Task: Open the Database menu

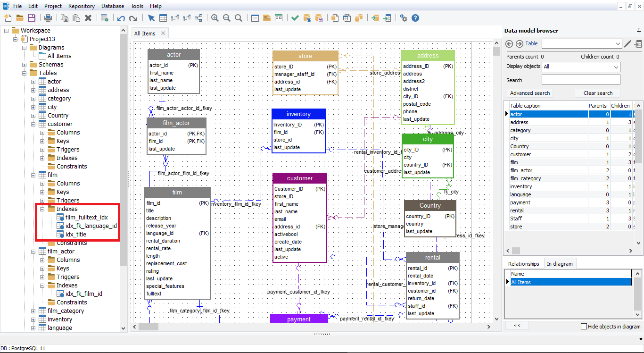Action: [112, 6]
